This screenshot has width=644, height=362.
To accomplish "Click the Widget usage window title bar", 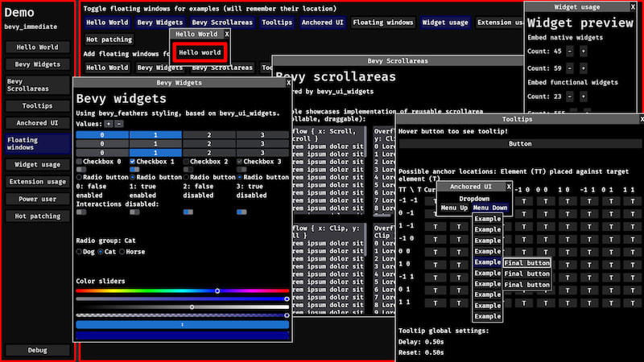I will click(577, 7).
